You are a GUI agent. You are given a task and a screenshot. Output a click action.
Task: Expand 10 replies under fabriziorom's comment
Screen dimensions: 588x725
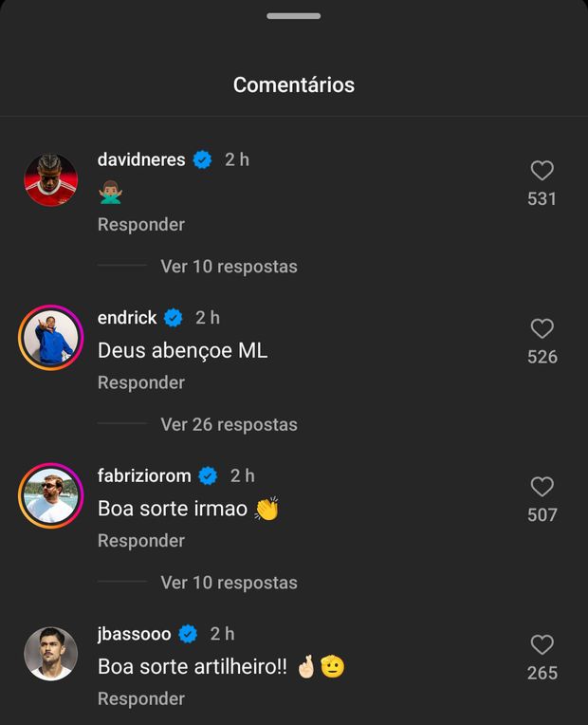click(229, 583)
